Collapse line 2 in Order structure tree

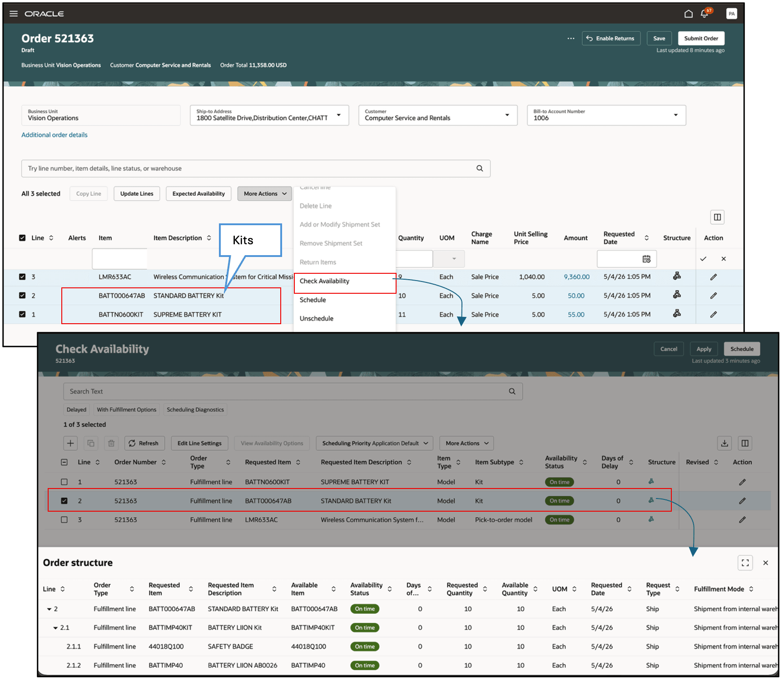tap(49, 609)
